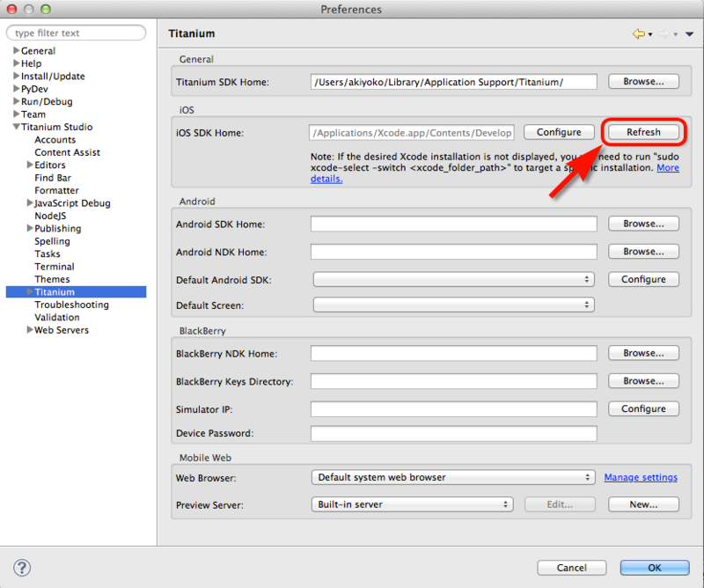
Task: Select Validation preferences
Action: click(x=57, y=317)
